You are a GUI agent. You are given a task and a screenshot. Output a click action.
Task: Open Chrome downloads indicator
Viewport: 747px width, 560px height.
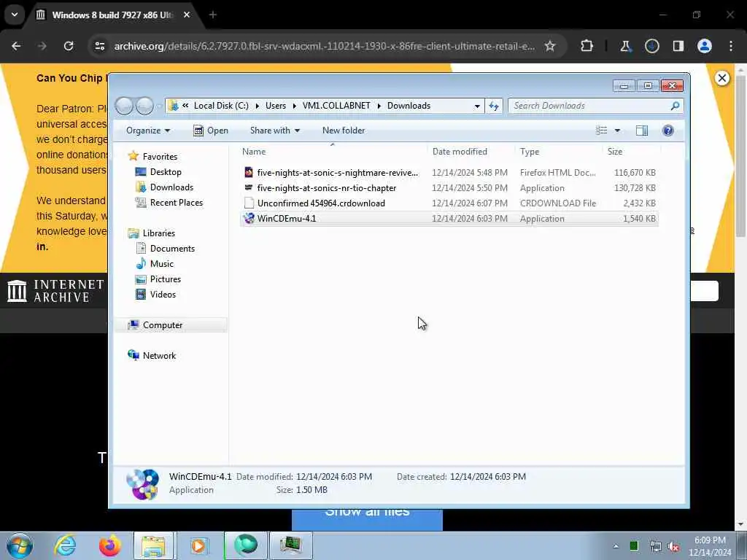coord(651,46)
